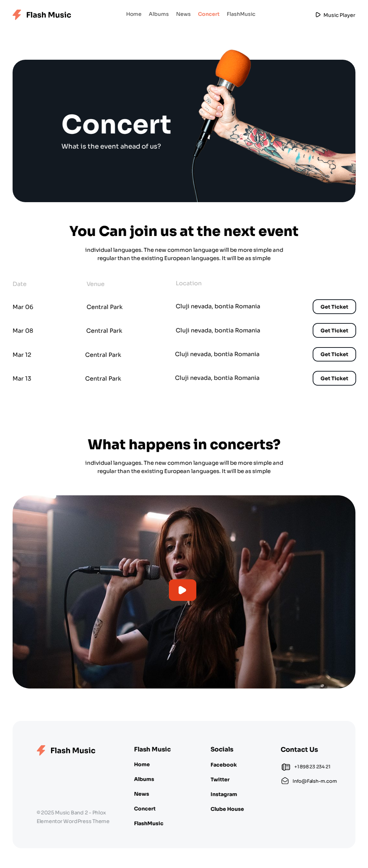The height and width of the screenshot is (868, 368).
Task: Get Ticket for the Mar 13 concert
Action: pyautogui.click(x=334, y=378)
